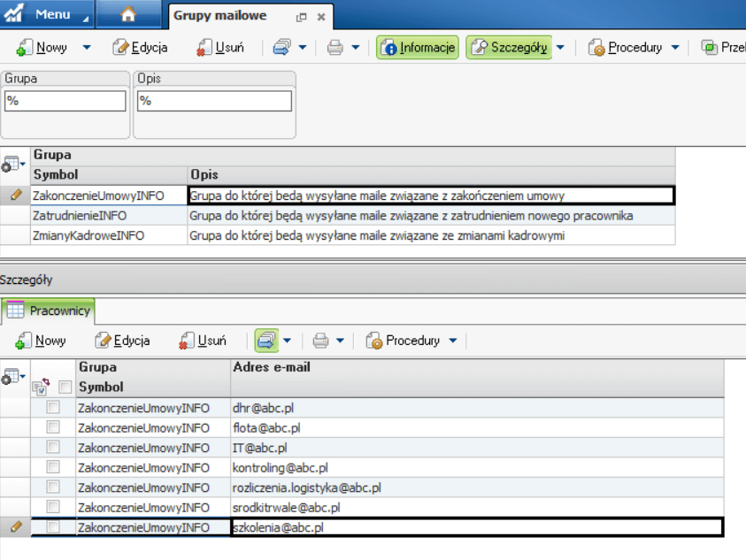Image resolution: width=746 pixels, height=560 pixels.
Task: Select the flota@abc.pl email cell
Action: tap(477, 427)
